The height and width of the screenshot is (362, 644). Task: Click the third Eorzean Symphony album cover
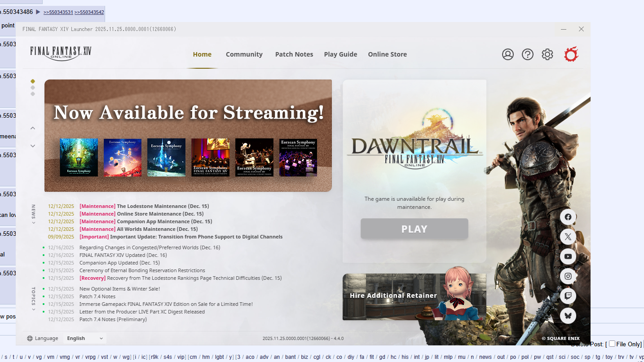tap(166, 157)
